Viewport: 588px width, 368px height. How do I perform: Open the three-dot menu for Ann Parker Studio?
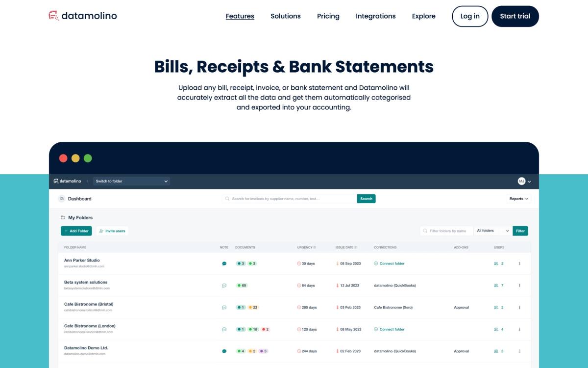(519, 263)
